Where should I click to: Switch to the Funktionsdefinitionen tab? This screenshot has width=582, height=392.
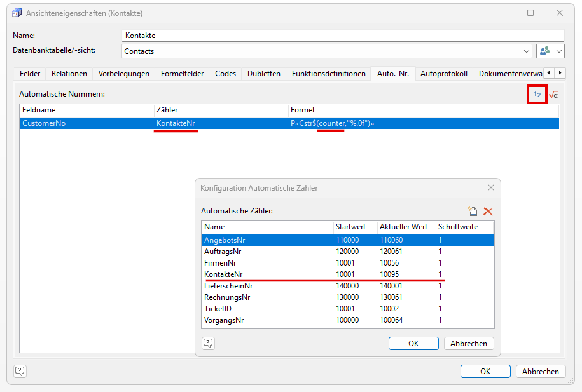click(328, 74)
